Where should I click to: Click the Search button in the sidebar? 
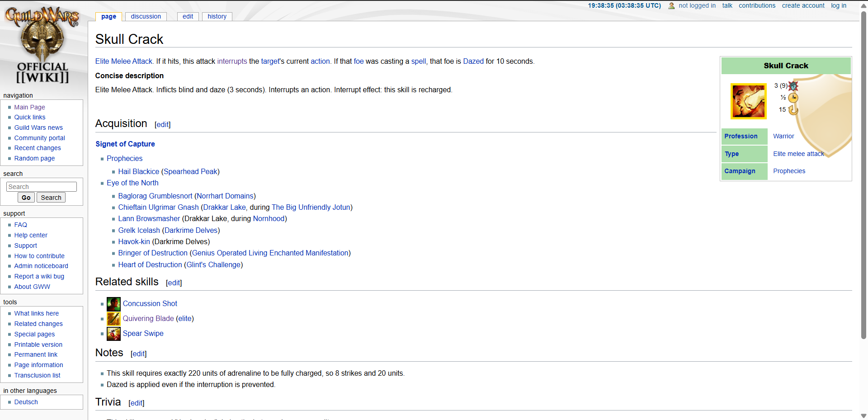point(51,198)
